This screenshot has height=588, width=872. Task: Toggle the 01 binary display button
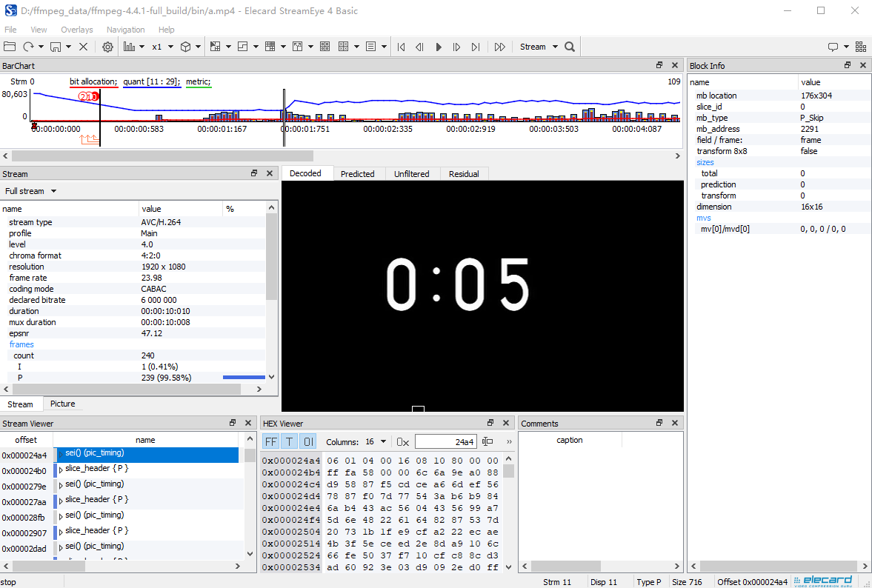click(308, 442)
